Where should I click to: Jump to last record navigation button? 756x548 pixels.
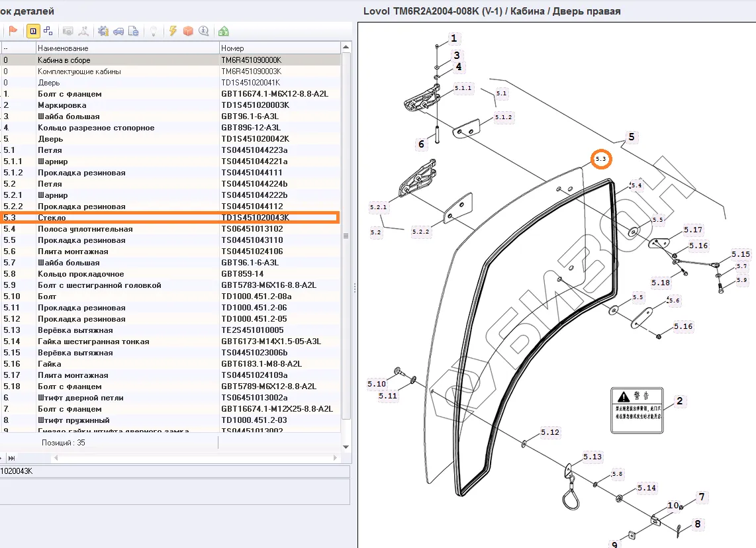(12, 458)
